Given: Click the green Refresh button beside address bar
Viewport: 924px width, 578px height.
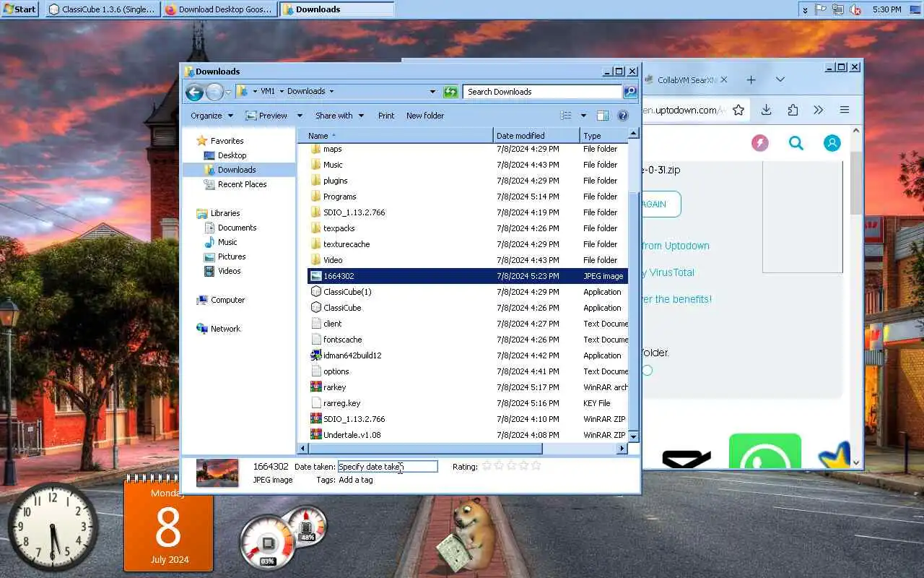Looking at the screenshot, I should pos(450,91).
